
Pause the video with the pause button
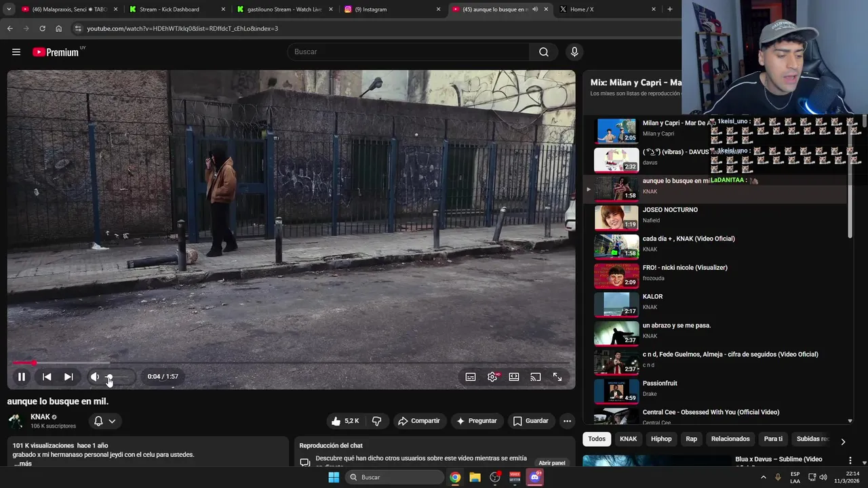[22, 377]
